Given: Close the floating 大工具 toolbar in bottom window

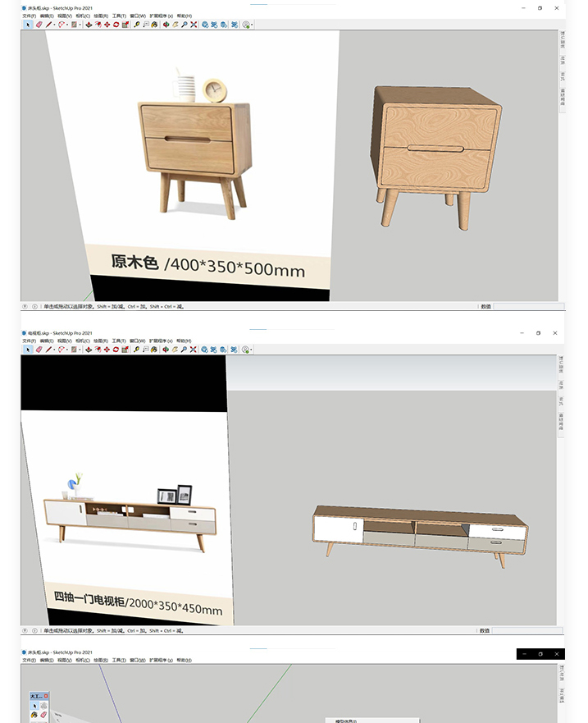Looking at the screenshot, I should 46,696.
